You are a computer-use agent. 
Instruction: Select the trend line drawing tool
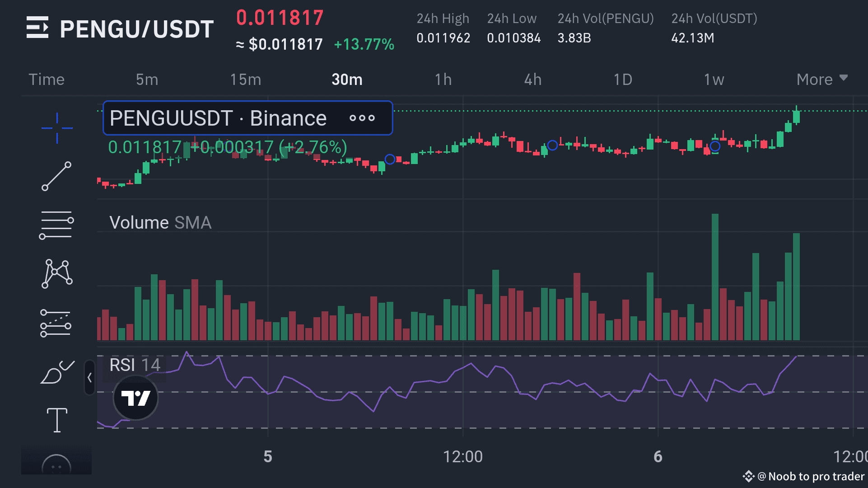(x=57, y=176)
